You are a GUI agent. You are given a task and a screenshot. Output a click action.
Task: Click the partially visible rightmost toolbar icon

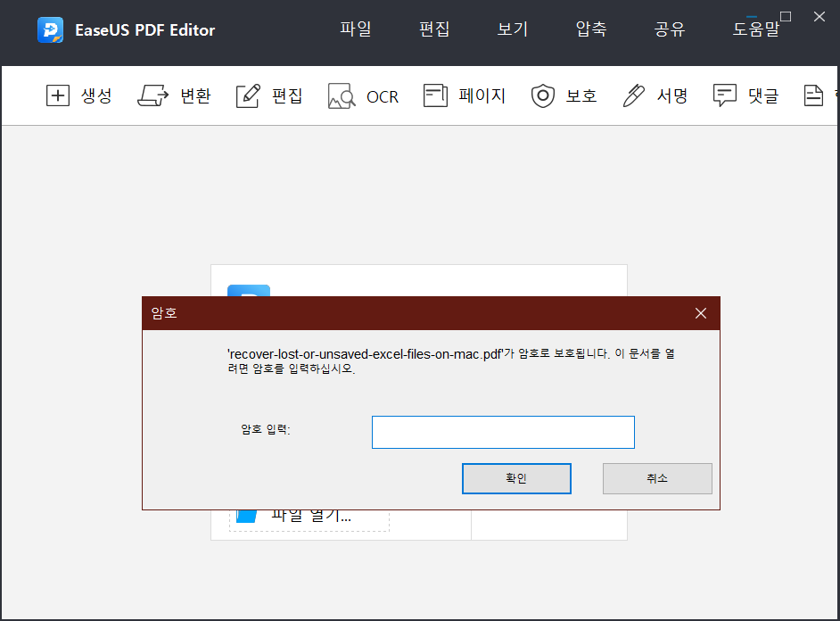coord(814,95)
